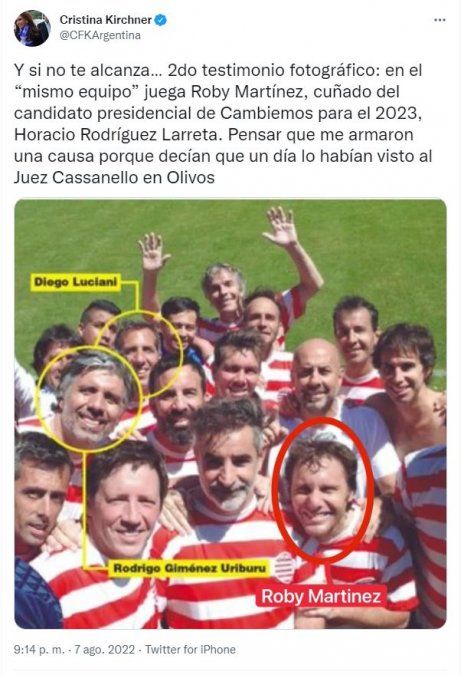Visit the @CFKArgentina handle
Viewport: 461px width, 675px height.
[100, 35]
